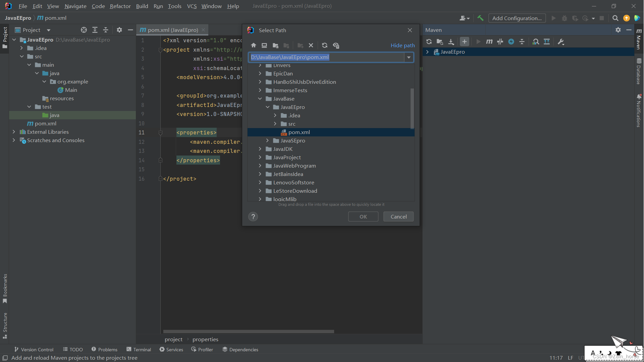This screenshot has height=362, width=644.
Task: Click the editor horizontal scrollbar
Action: click(249, 331)
